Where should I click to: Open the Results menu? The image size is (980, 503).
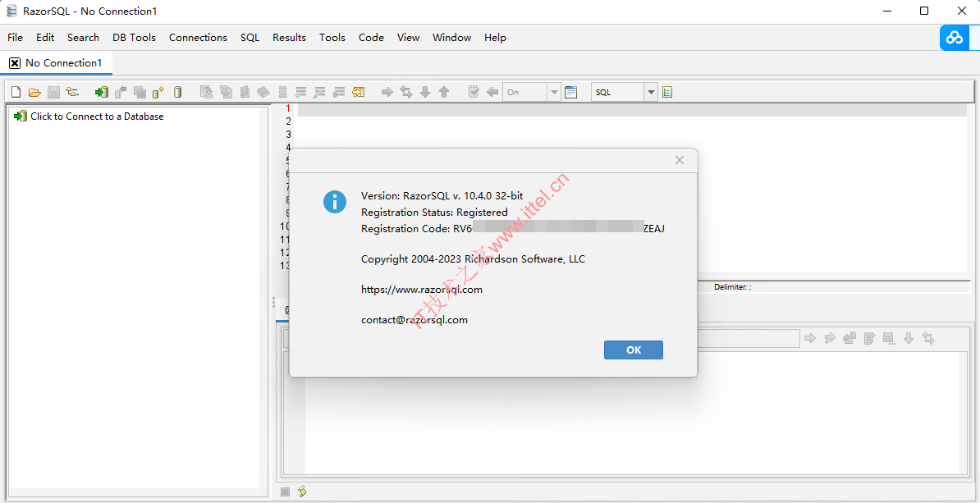(x=290, y=38)
